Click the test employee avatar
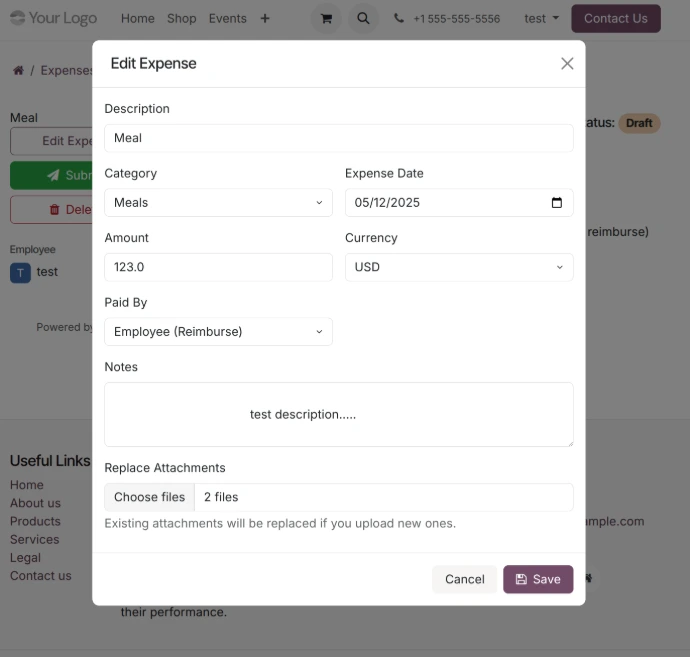The width and height of the screenshot is (690, 657). tap(20, 272)
